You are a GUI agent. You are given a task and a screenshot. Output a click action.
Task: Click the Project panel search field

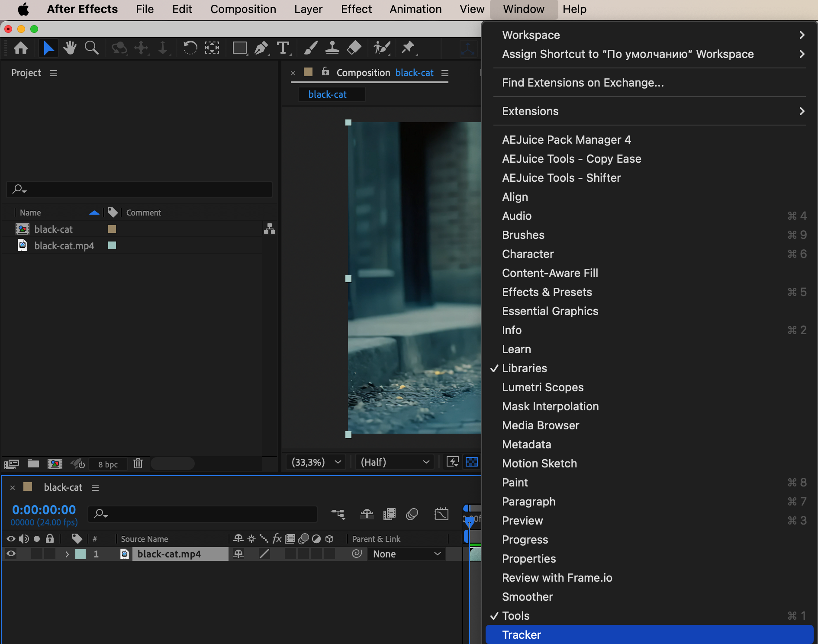139,189
